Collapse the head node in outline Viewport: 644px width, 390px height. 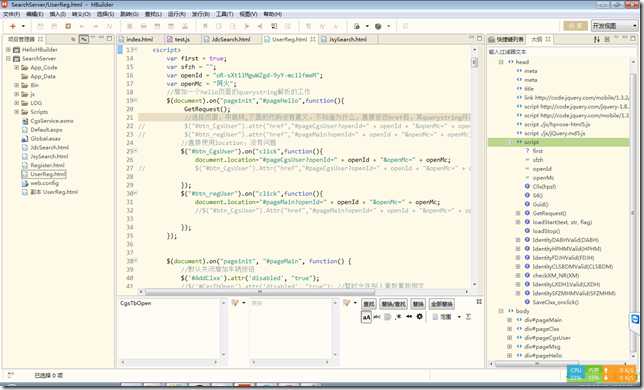(501, 62)
